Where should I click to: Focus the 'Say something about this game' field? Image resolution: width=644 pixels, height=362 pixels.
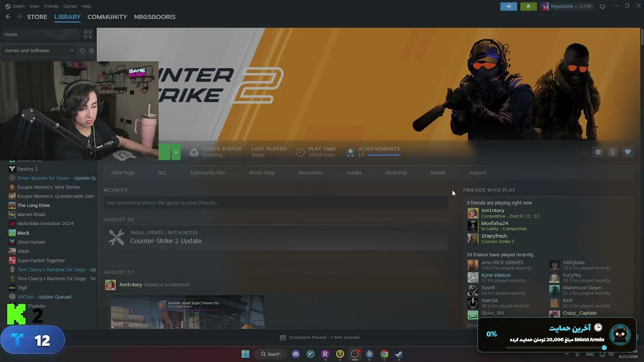(276, 203)
